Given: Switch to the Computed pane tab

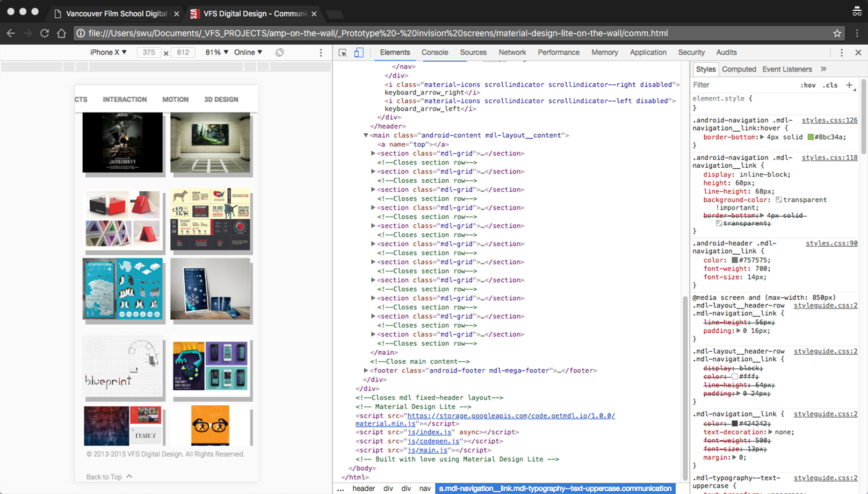Looking at the screenshot, I should (x=739, y=69).
